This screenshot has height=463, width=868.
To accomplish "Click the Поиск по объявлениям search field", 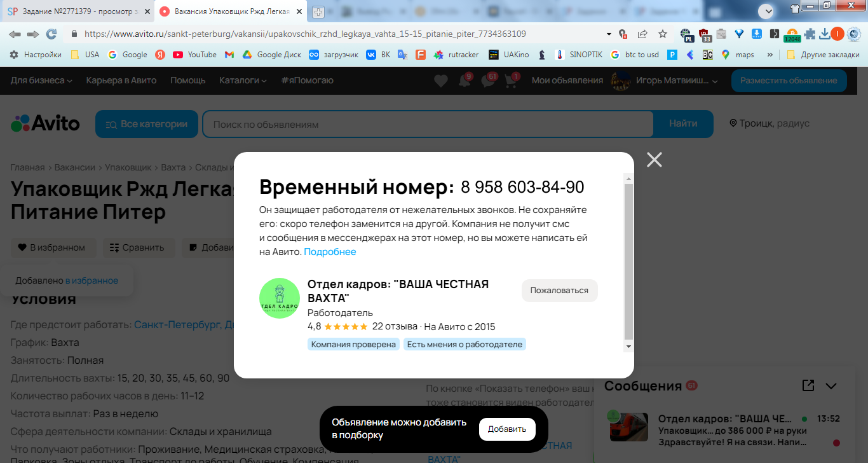I will pos(428,124).
